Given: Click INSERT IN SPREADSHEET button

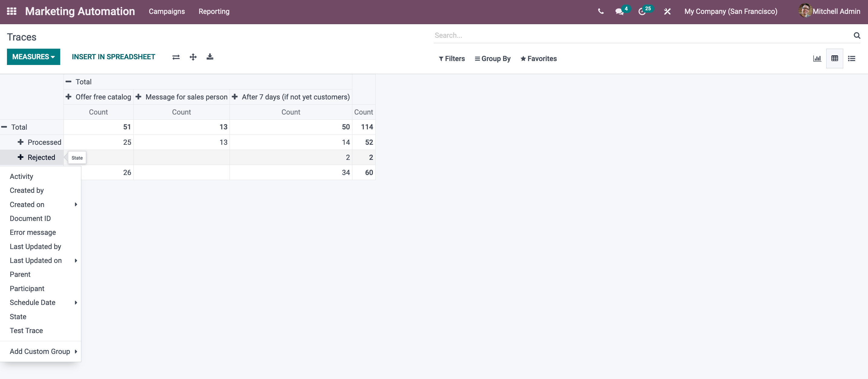Looking at the screenshot, I should [x=113, y=57].
